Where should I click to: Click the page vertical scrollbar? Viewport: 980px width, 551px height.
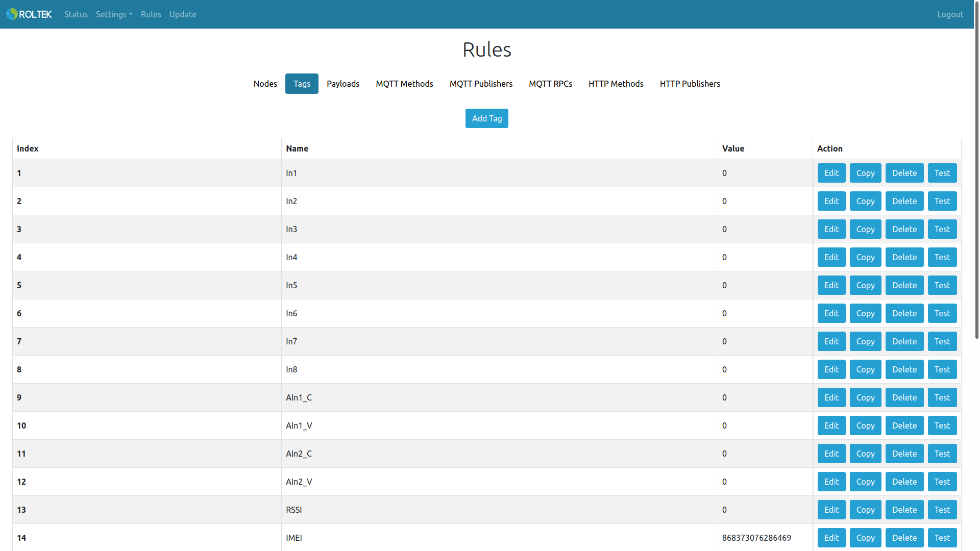click(976, 171)
